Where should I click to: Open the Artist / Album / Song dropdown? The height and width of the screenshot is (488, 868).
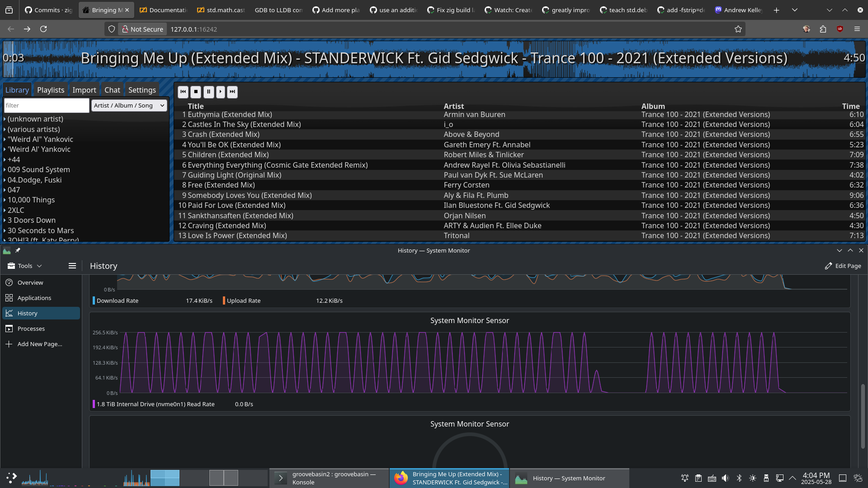(129, 105)
